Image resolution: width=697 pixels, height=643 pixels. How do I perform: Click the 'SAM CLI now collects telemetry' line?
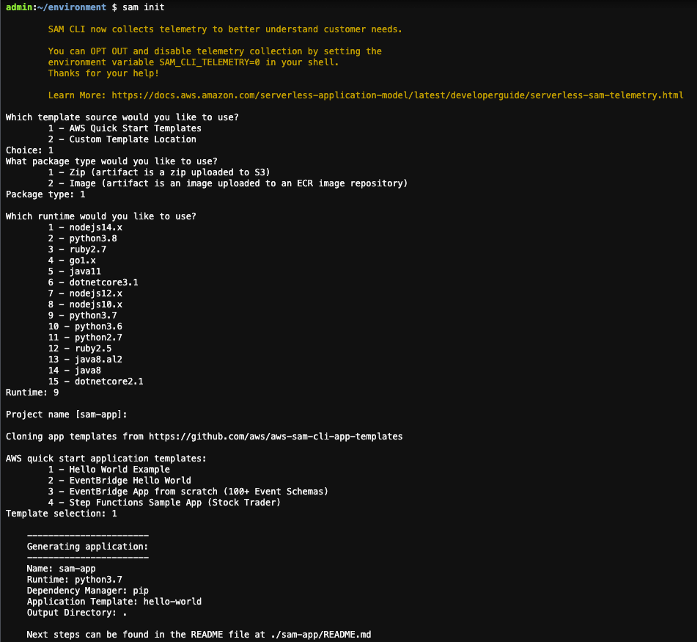click(x=225, y=29)
